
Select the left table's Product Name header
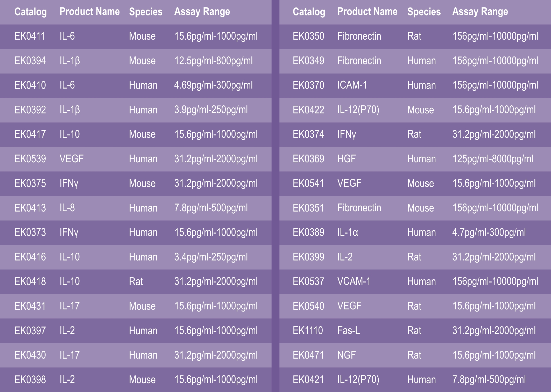pyautogui.click(x=90, y=11)
